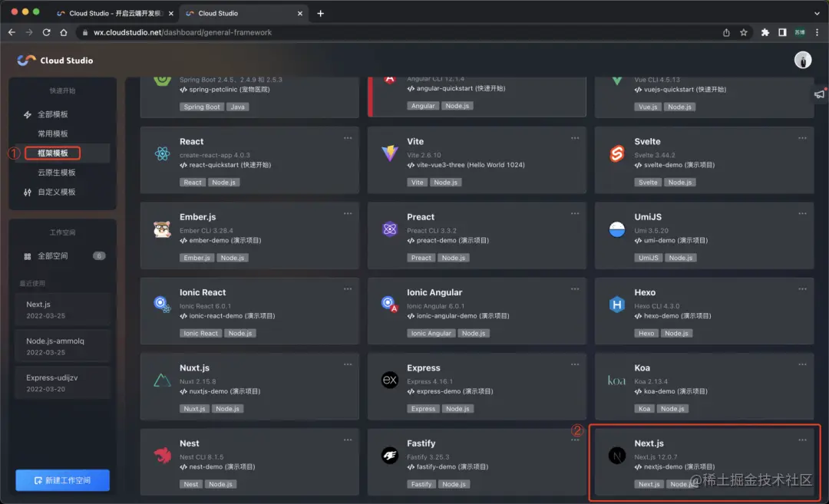Click the Next.js template card title

pyautogui.click(x=649, y=443)
